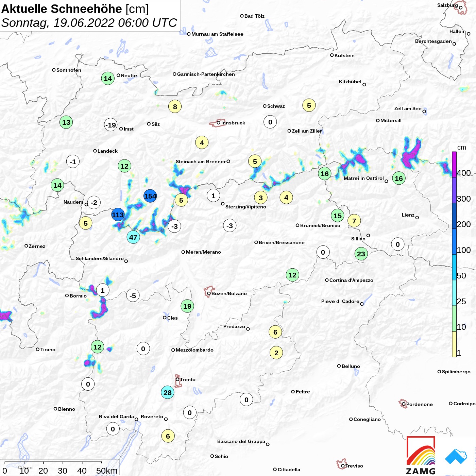Click the ZAMG rainbow logo
The width and height of the screenshot is (476, 476).
click(x=421, y=455)
